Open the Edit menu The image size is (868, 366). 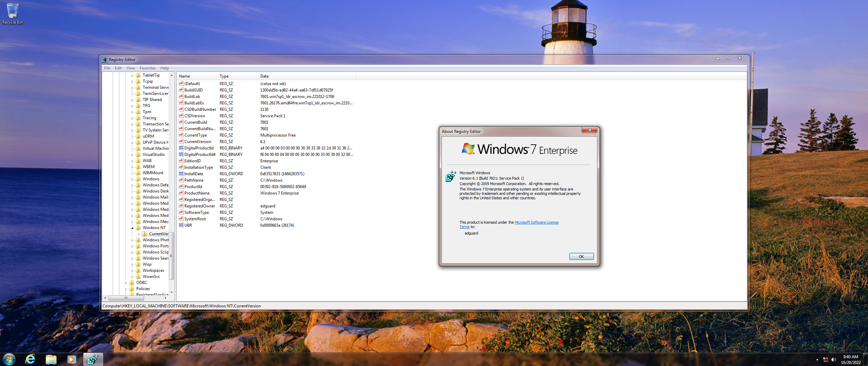coord(118,68)
